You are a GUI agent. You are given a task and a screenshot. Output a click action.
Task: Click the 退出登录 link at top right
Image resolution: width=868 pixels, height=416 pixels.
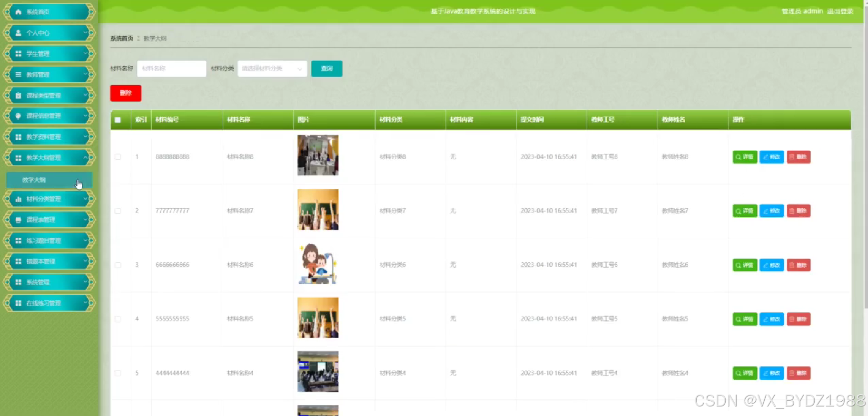(x=839, y=11)
